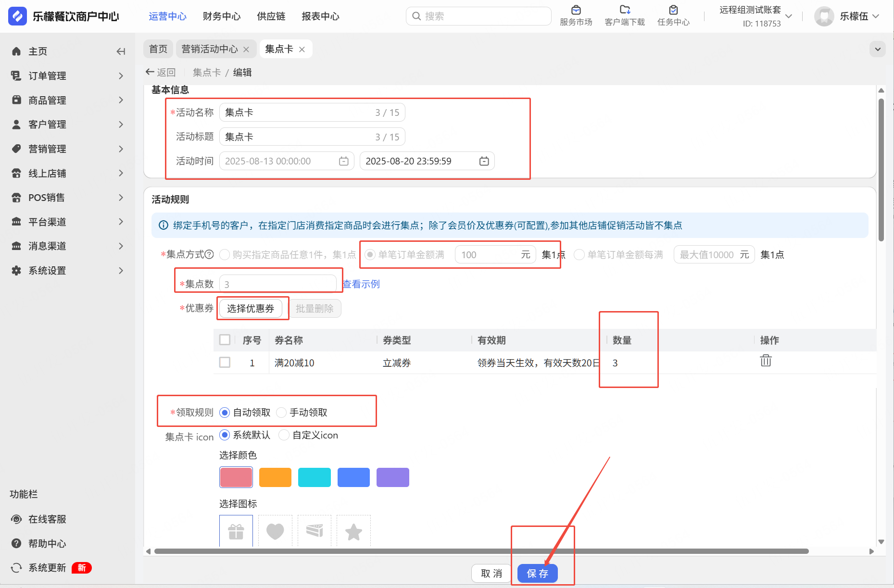The height and width of the screenshot is (588, 894).
Task: Open 帮助中心 help icon
Action: (16, 543)
